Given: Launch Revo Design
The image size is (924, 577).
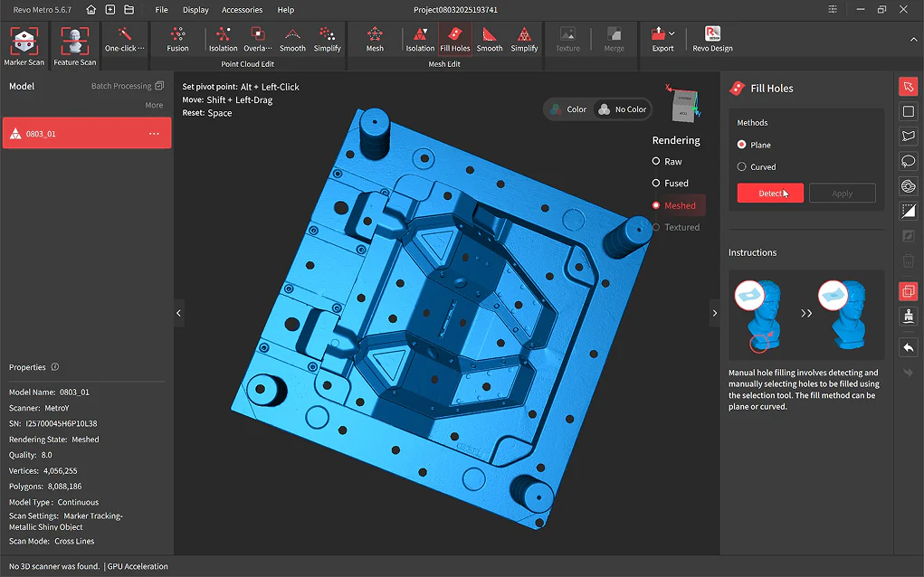Looking at the screenshot, I should (x=712, y=39).
